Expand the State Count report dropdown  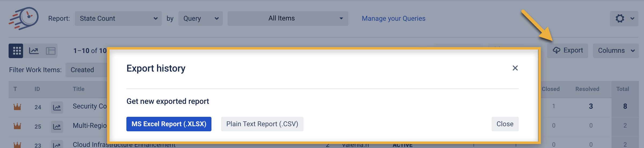pyautogui.click(x=118, y=19)
